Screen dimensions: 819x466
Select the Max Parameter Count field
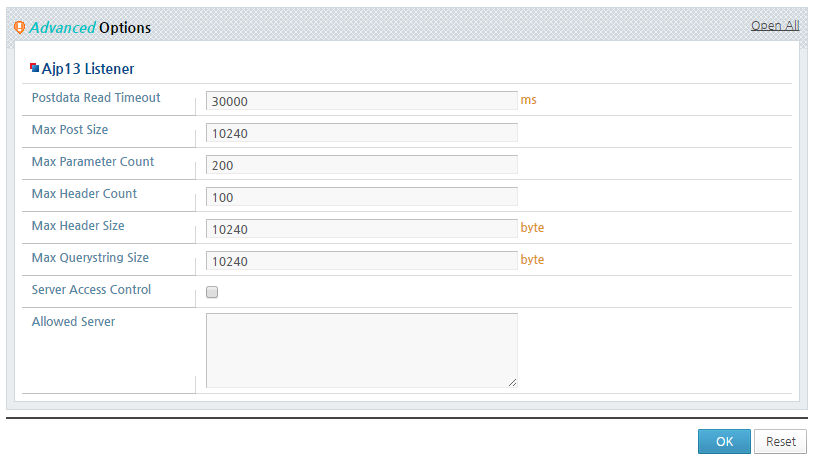tap(361, 165)
